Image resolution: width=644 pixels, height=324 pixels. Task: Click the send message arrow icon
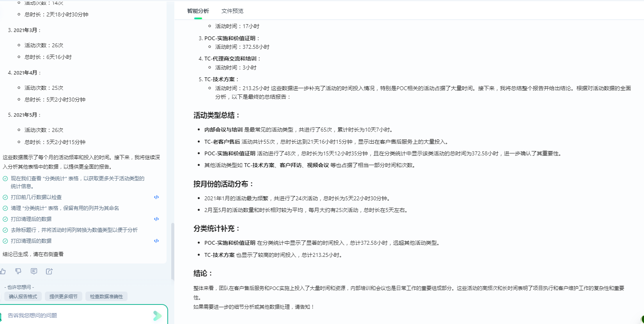tap(157, 315)
